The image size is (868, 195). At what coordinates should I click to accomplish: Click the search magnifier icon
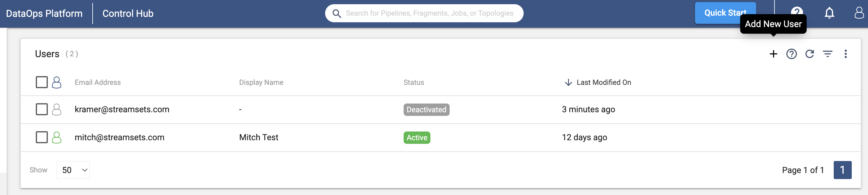pos(337,14)
